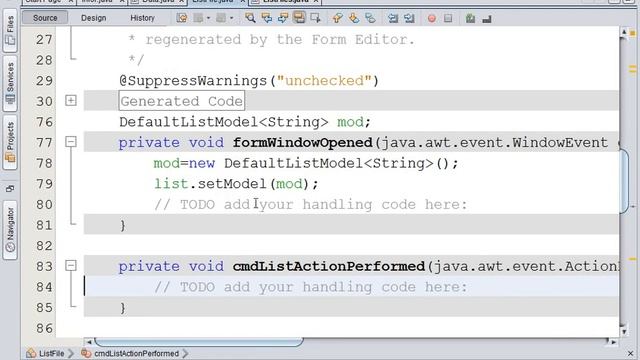Expand the chevron after cmdListActionPerformed breadcrumb

pos(185,353)
